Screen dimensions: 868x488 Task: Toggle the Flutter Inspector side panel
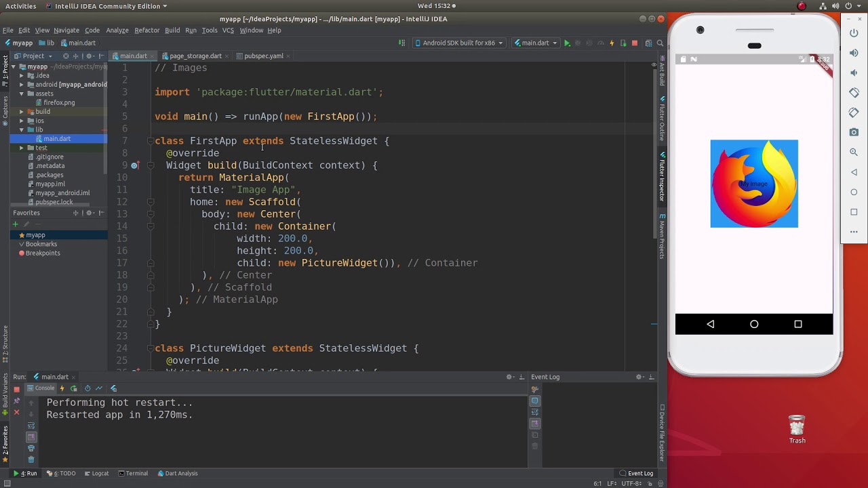(663, 176)
